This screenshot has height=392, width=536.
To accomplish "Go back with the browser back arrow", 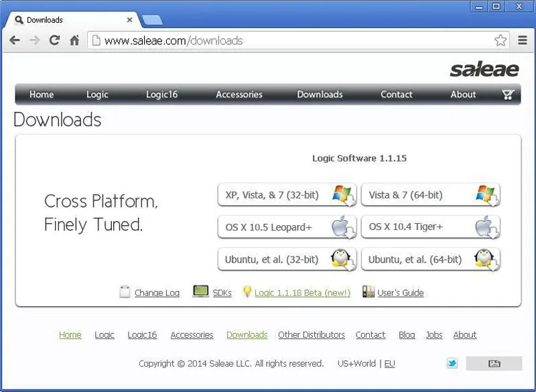I will point(15,40).
